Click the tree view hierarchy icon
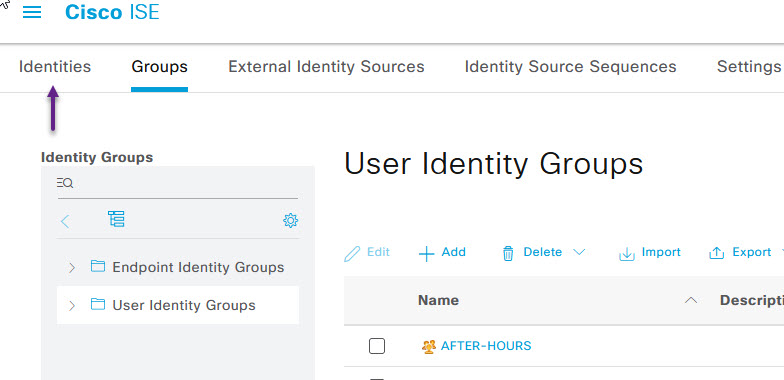784x380 pixels. (116, 219)
